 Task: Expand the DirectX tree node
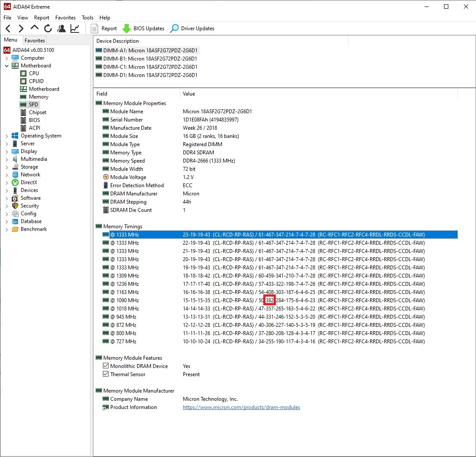pyautogui.click(x=6, y=182)
